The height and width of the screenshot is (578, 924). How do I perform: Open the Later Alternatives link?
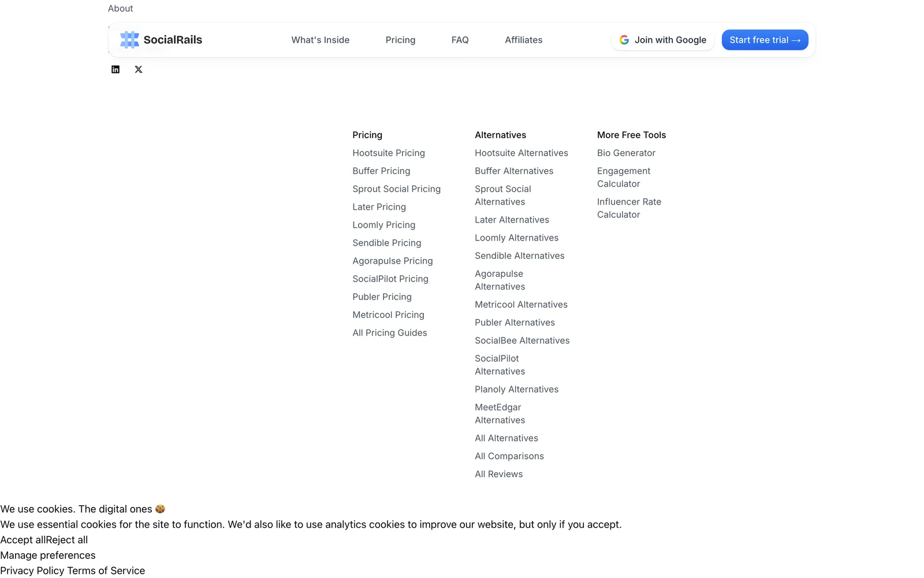(512, 220)
